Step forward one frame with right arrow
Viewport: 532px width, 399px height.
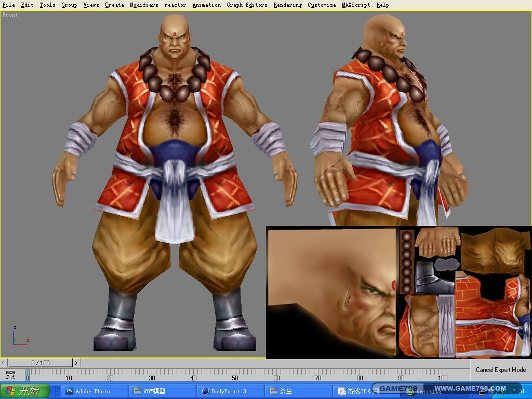click(77, 363)
